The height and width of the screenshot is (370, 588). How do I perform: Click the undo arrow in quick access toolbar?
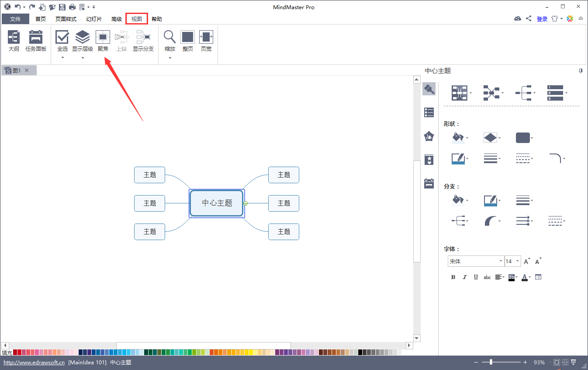(17, 7)
